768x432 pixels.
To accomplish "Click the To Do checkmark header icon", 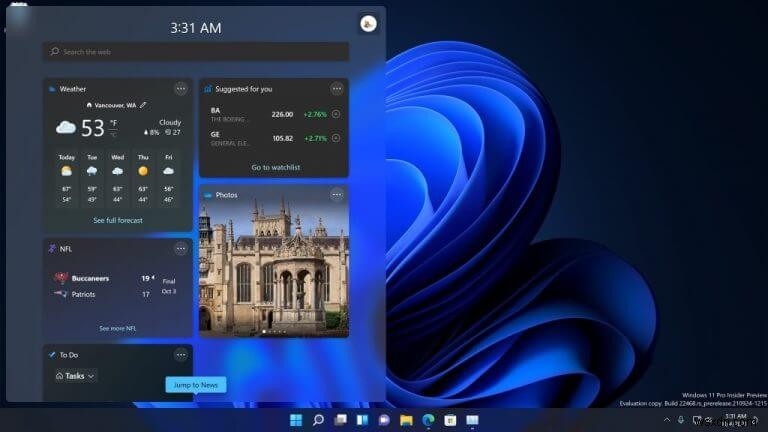I will 52,355.
